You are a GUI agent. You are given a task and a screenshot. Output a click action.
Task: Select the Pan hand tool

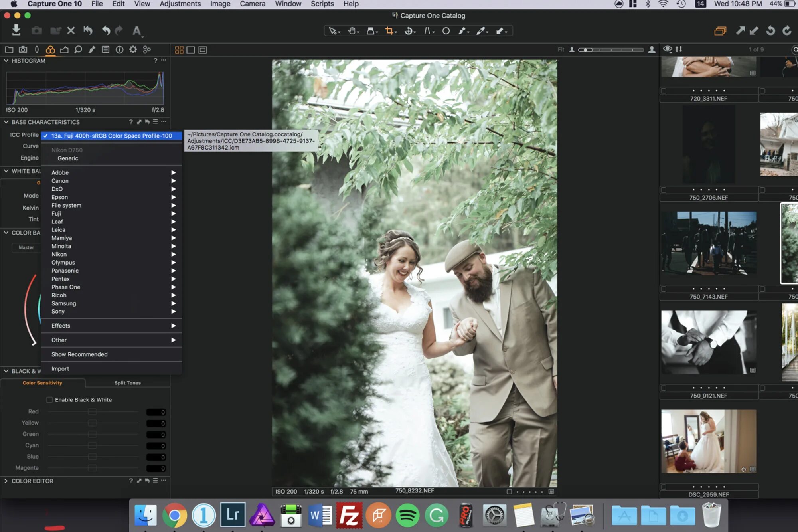pos(352,31)
